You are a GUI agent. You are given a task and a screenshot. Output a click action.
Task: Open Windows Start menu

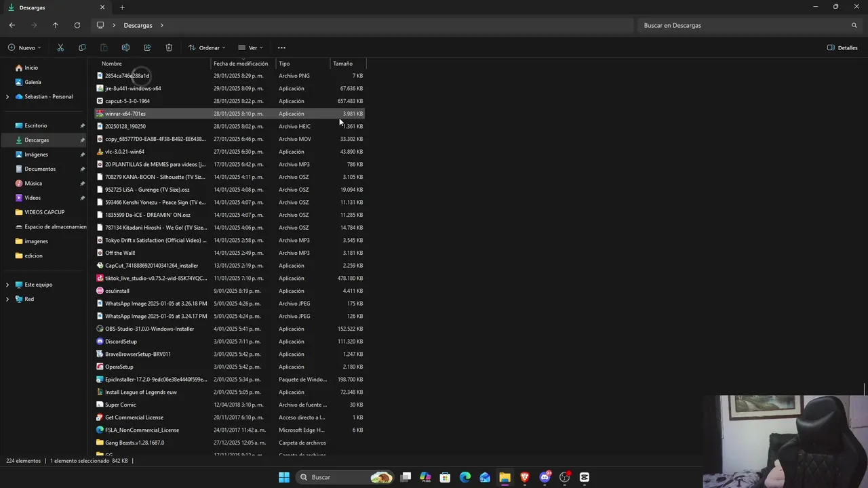(x=284, y=477)
